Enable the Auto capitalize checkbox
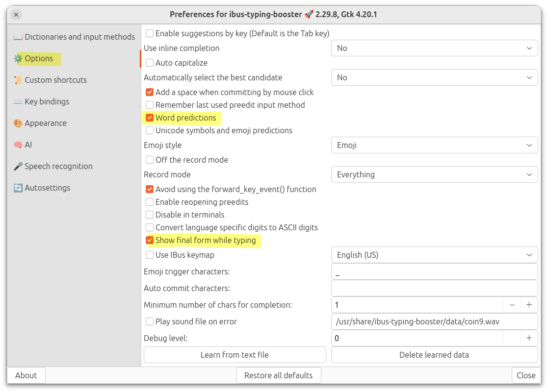The image size is (548, 392). 150,63
